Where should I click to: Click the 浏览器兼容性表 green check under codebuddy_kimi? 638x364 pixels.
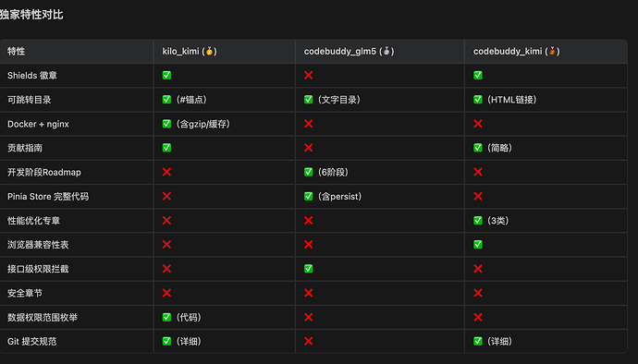pyautogui.click(x=478, y=245)
